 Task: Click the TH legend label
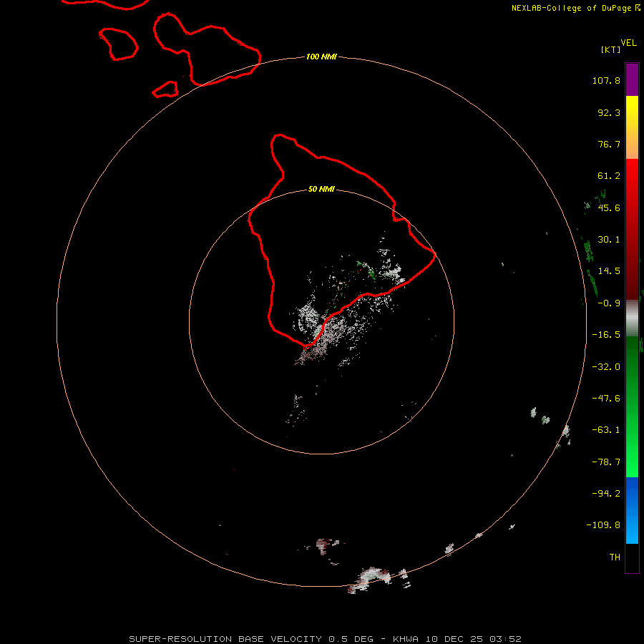pyautogui.click(x=615, y=557)
